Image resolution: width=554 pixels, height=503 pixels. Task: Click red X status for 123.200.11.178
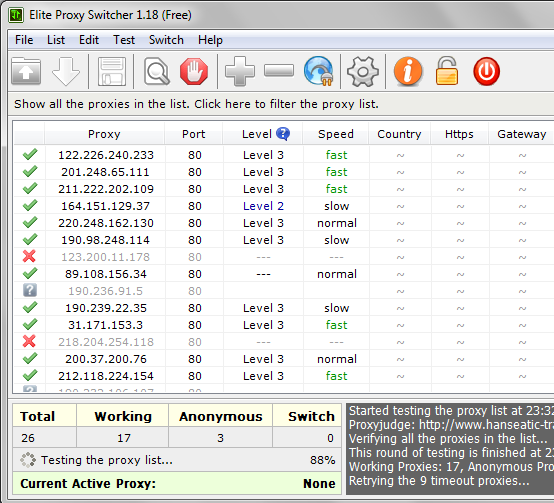tap(29, 256)
